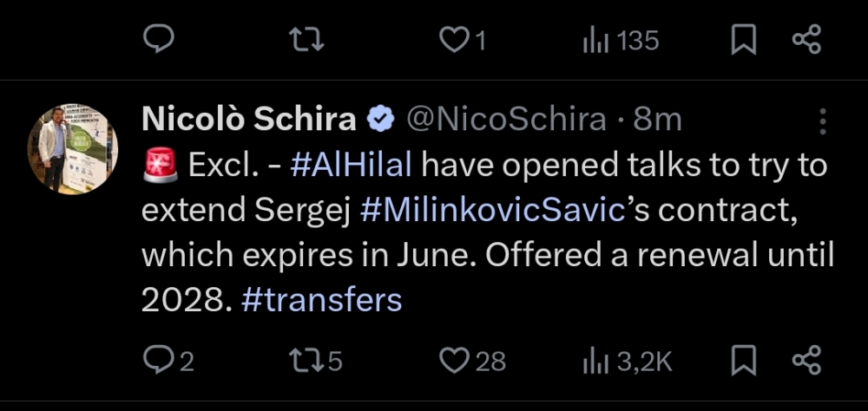
Task: Open the @NicoSchira handle
Action: [506, 120]
